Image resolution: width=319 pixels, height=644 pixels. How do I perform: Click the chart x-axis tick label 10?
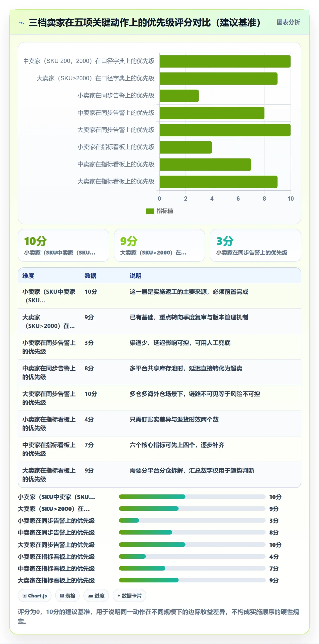coord(290,199)
